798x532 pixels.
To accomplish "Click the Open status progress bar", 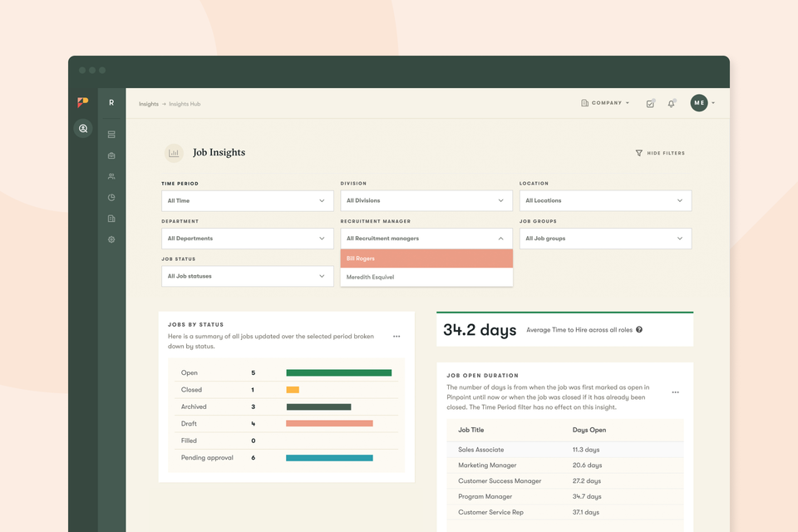I will pyautogui.click(x=339, y=372).
